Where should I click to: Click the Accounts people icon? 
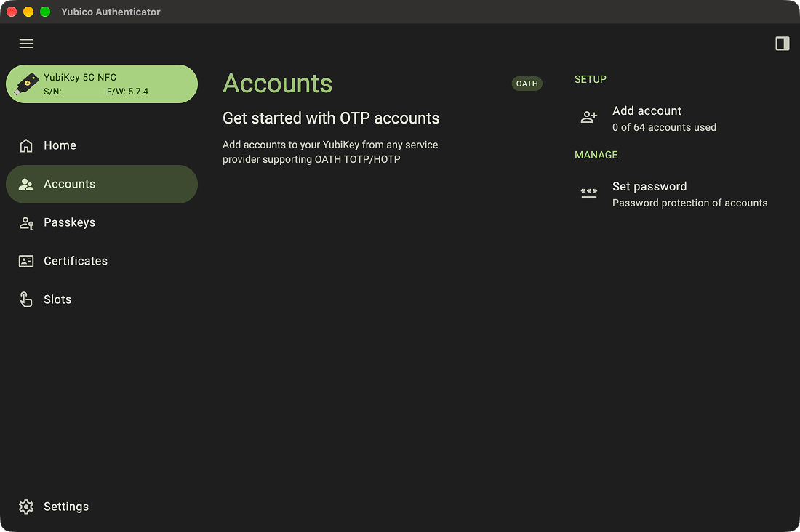(x=26, y=184)
